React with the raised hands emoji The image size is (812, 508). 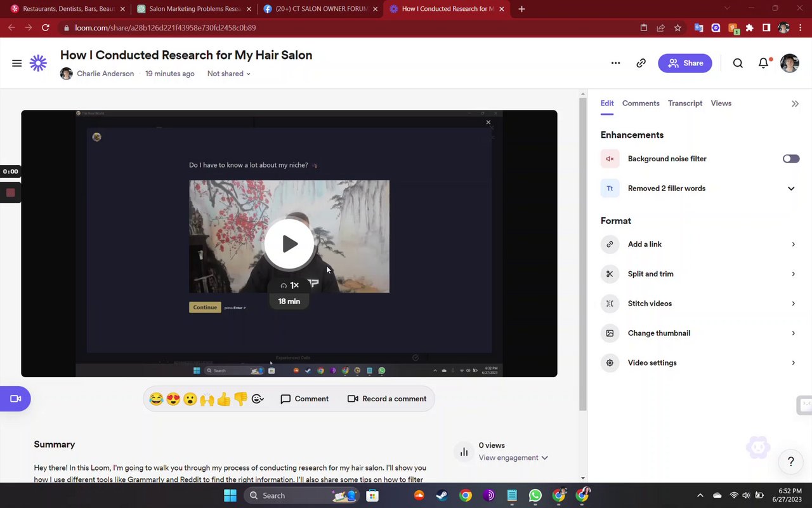pyautogui.click(x=207, y=399)
